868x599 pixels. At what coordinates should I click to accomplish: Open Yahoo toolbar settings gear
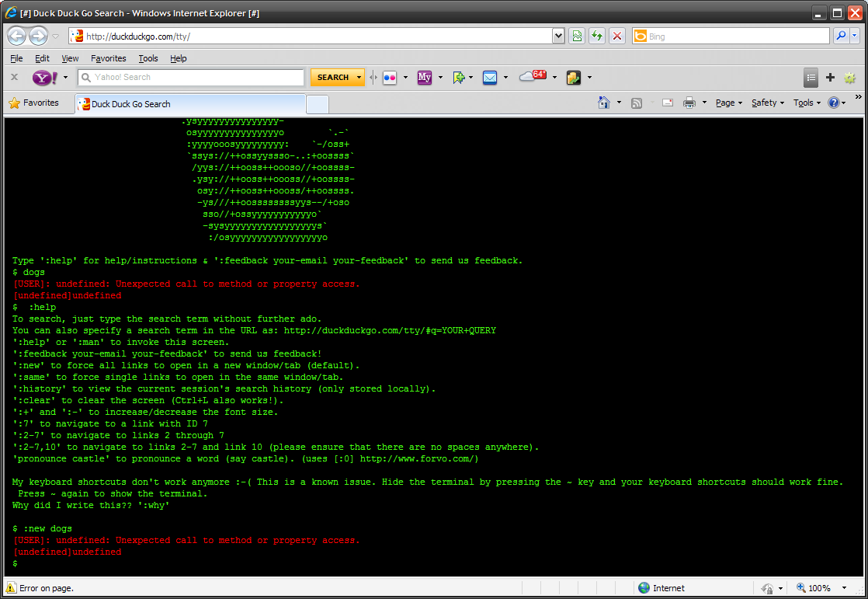[849, 78]
